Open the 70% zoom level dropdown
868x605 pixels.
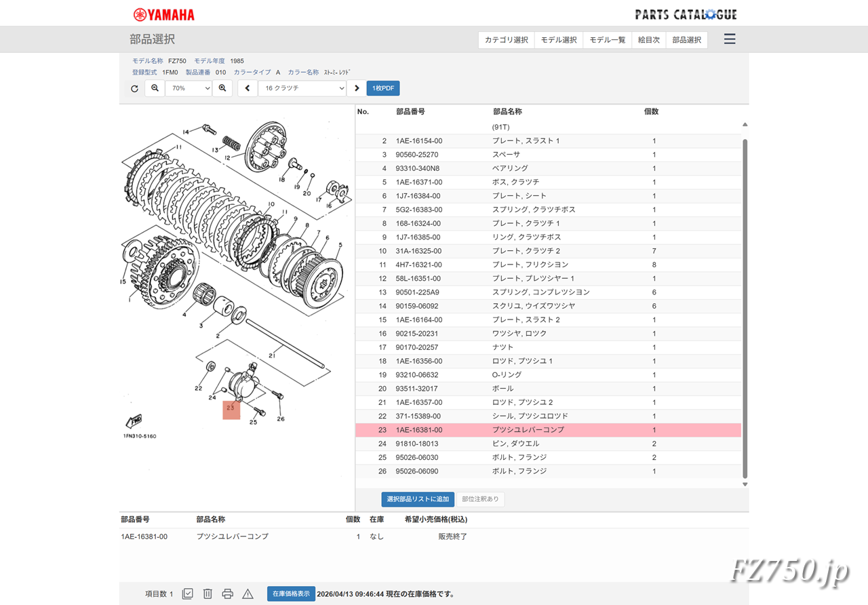[x=188, y=88]
